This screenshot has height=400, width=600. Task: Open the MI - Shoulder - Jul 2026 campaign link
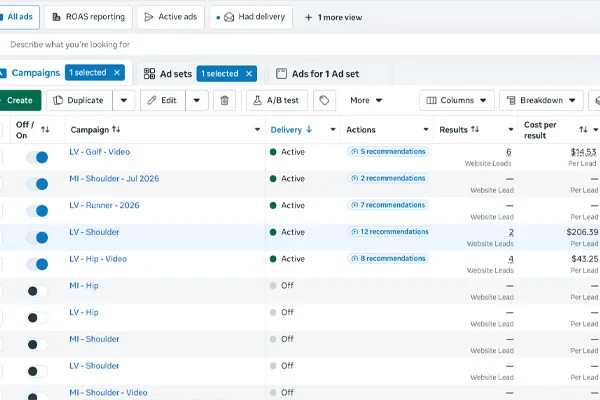[x=114, y=179]
